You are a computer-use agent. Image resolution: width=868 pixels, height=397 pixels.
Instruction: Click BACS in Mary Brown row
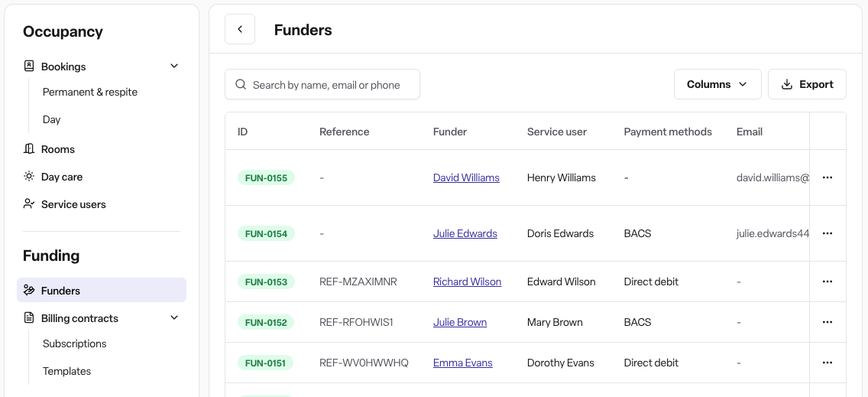(638, 322)
